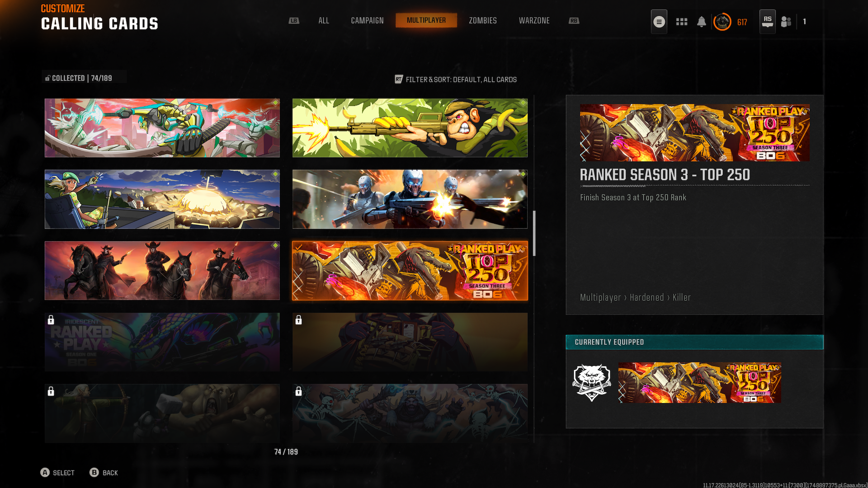Click the equipped Top 250 card thumbnail

coord(699,382)
